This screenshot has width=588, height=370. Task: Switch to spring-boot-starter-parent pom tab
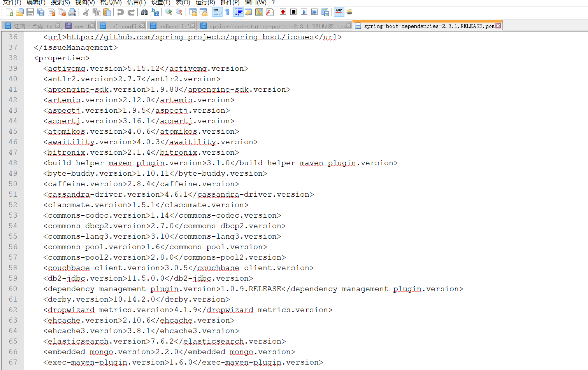point(274,26)
